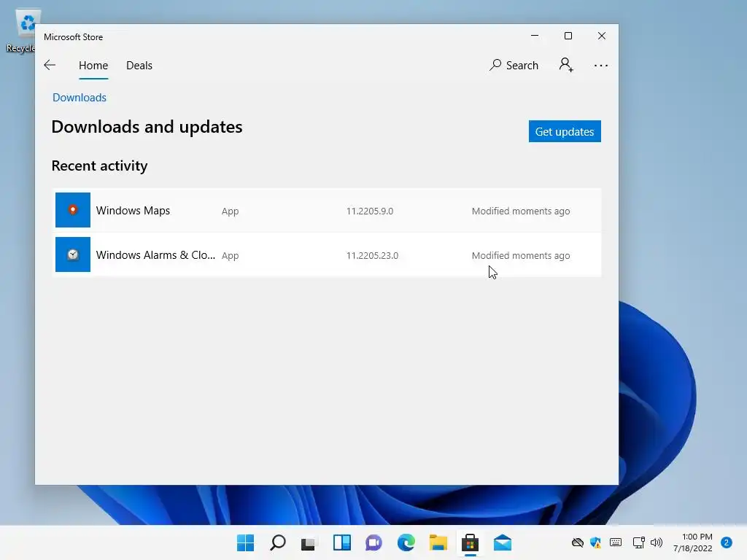Open Search in Microsoft Store

coord(514,65)
